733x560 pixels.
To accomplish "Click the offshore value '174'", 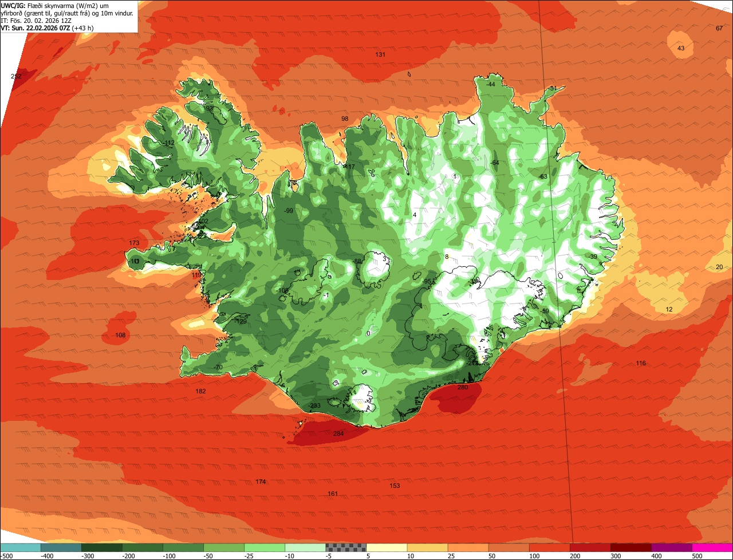I will (x=261, y=482).
